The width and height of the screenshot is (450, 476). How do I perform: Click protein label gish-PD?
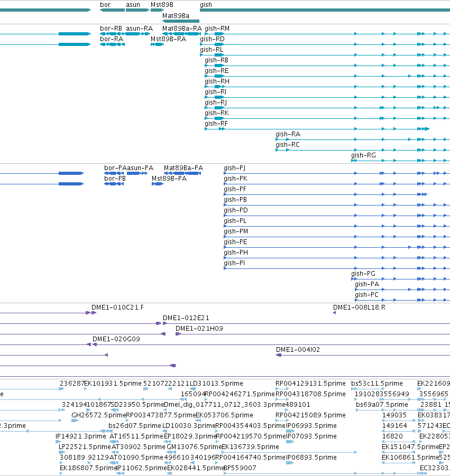[x=236, y=210]
